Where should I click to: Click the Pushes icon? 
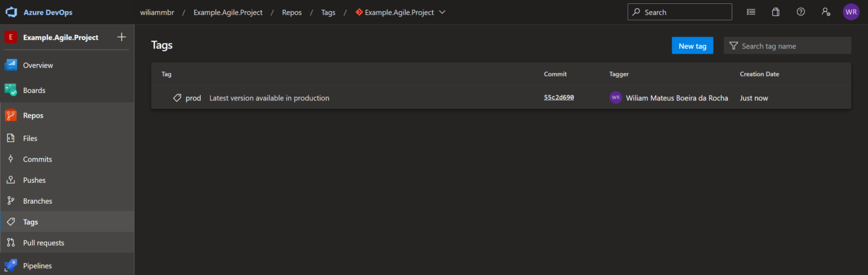tap(11, 180)
